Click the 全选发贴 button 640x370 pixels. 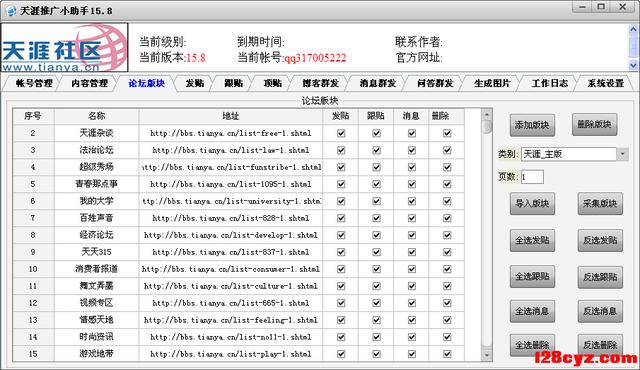(532, 240)
